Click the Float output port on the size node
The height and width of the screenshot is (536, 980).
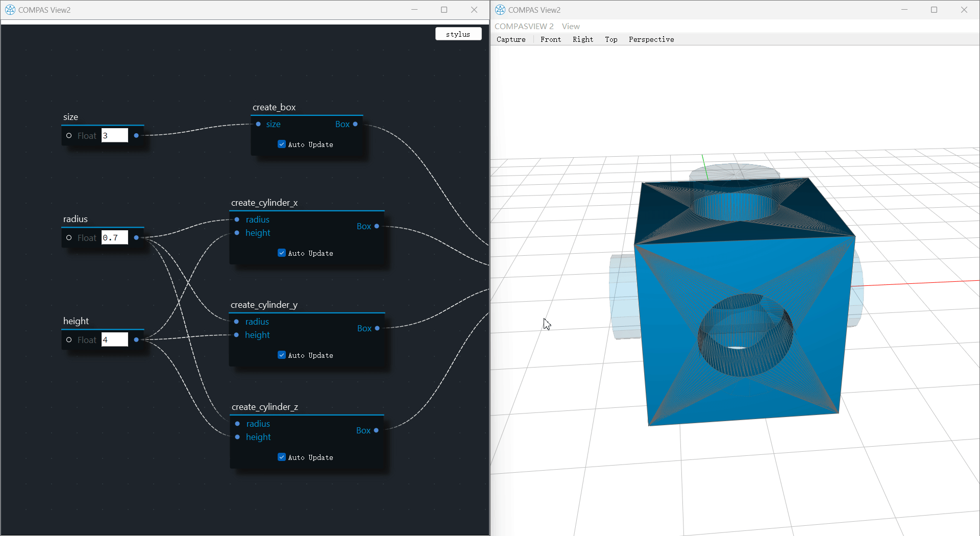[136, 135]
